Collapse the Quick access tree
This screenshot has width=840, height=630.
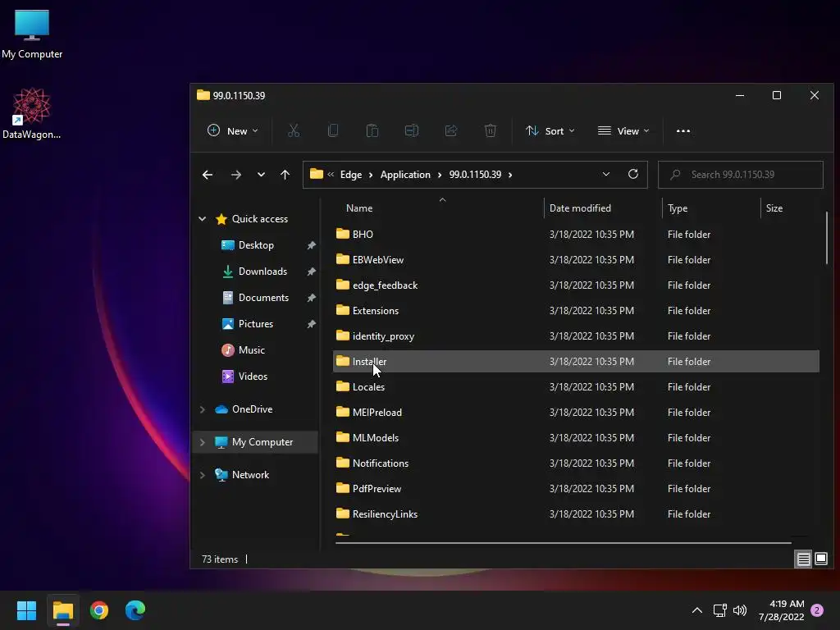tap(202, 218)
